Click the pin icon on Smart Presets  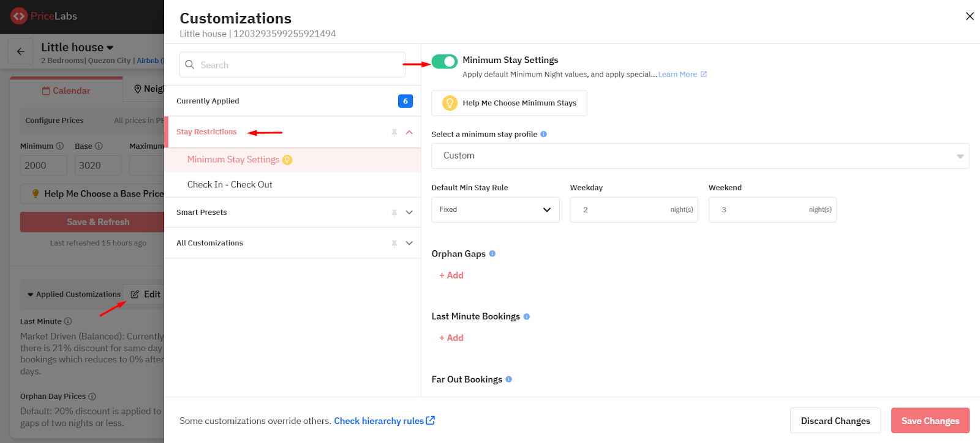click(394, 212)
